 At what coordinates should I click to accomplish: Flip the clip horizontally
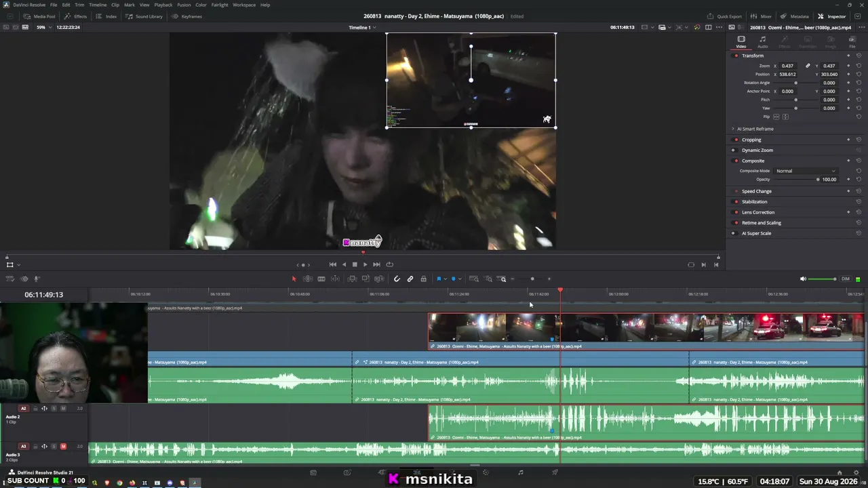click(x=777, y=117)
